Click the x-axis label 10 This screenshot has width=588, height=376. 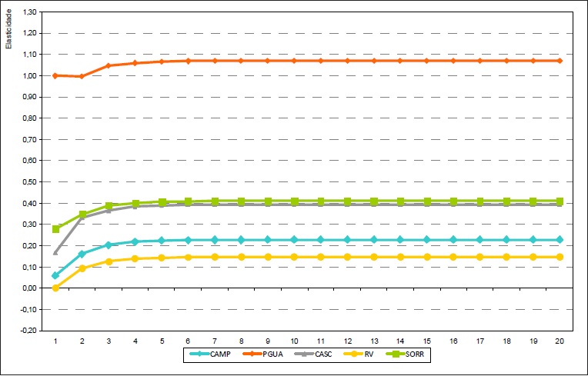[294, 339]
